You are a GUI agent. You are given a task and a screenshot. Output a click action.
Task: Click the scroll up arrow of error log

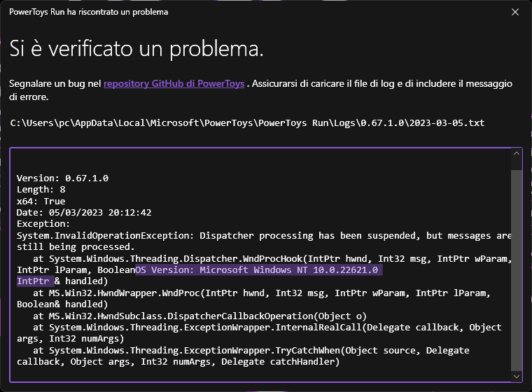click(x=517, y=153)
